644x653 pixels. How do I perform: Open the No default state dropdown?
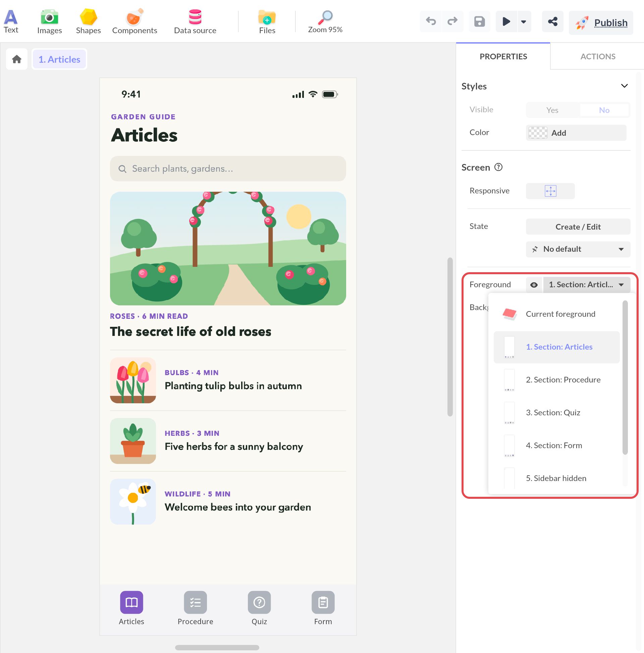(578, 249)
